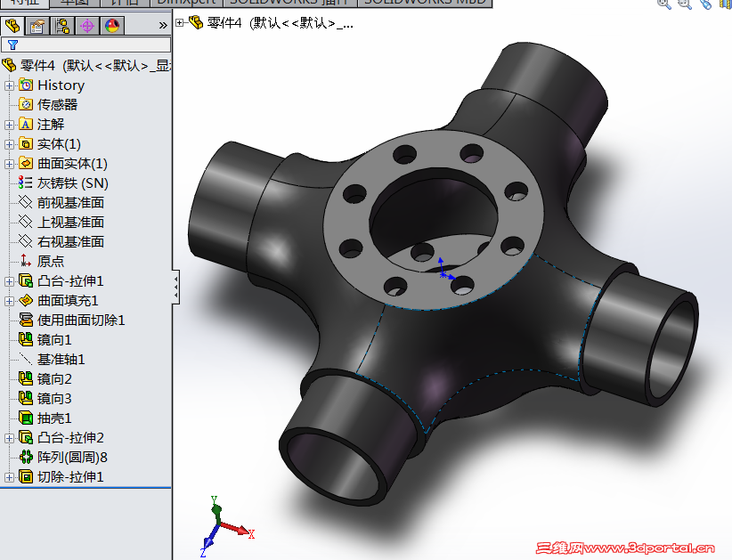
Task: Collapse the feature tree panel with side handle
Action: pos(175,287)
